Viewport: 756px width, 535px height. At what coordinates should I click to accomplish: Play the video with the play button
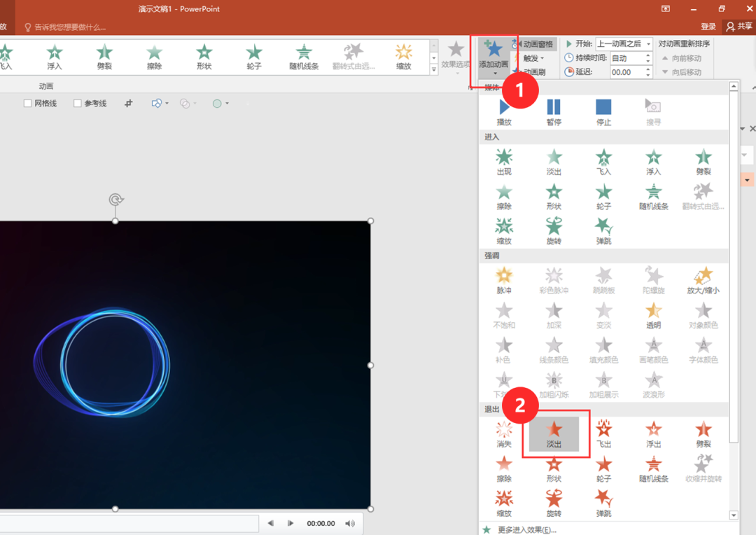(x=290, y=523)
